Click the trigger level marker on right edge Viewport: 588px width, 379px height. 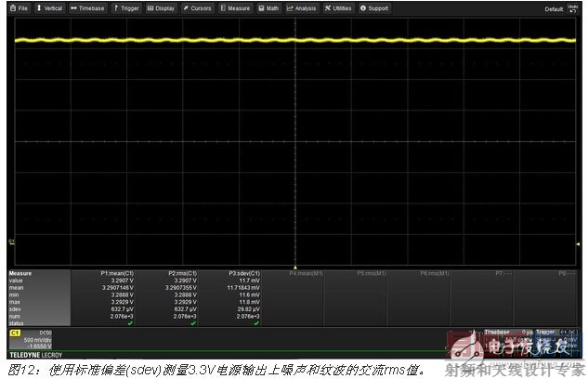(578, 244)
